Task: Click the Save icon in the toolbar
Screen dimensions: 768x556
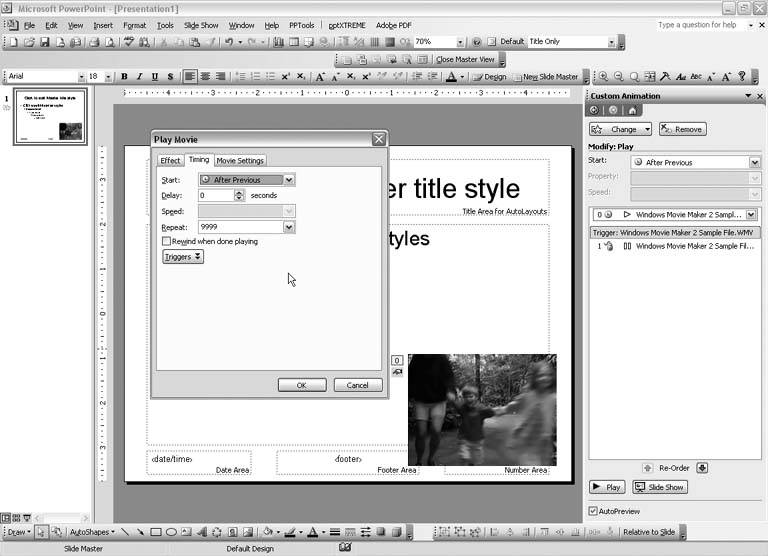Action: (44, 42)
